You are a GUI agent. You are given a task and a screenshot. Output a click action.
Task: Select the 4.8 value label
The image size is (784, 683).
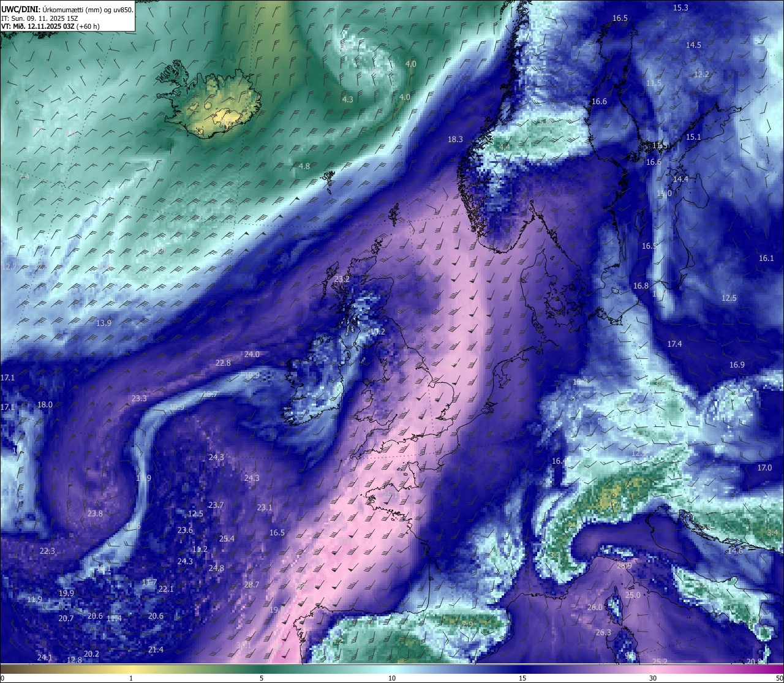(304, 167)
